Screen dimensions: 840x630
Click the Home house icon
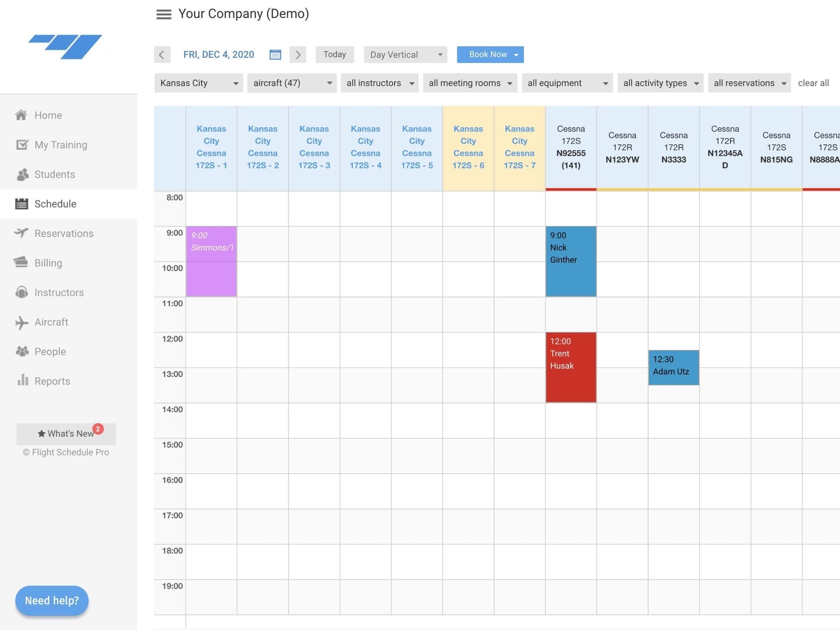click(x=21, y=115)
